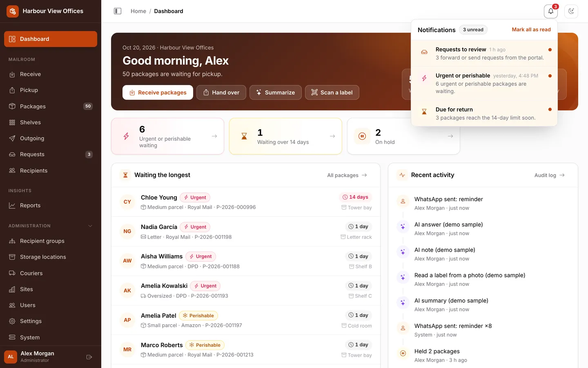The width and height of the screenshot is (588, 368).
Task: Open Recipient groups
Action: [x=51, y=241]
